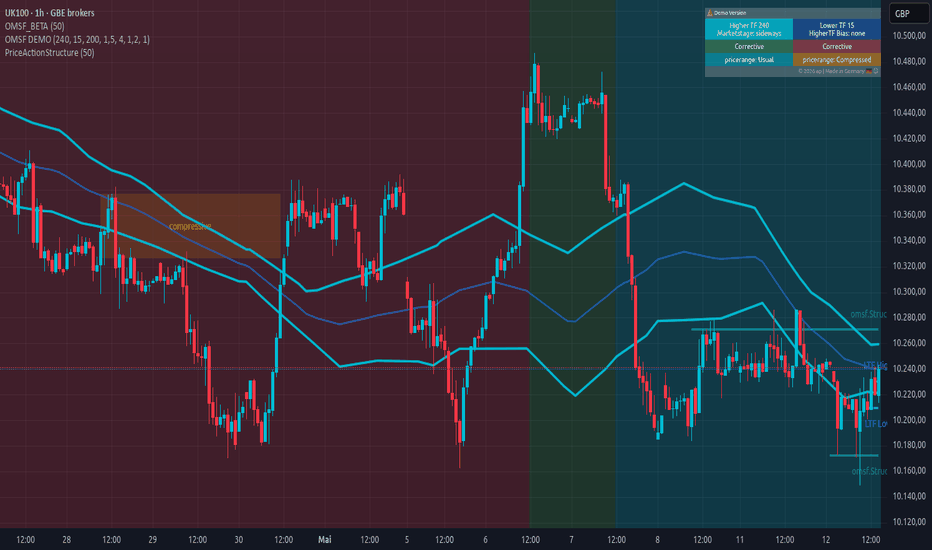Click the 10.200,00 price axis label
This screenshot has height=550, width=932.
(x=909, y=419)
